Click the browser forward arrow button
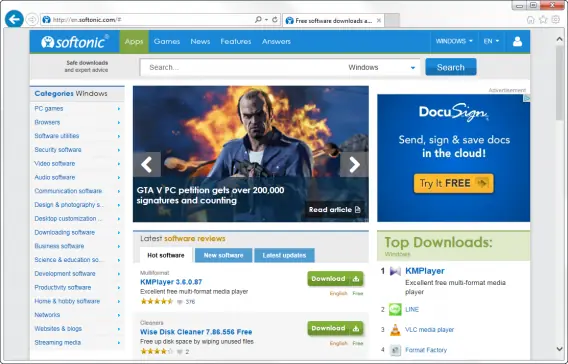Viewport: 568px width, 364px height. tap(32, 20)
